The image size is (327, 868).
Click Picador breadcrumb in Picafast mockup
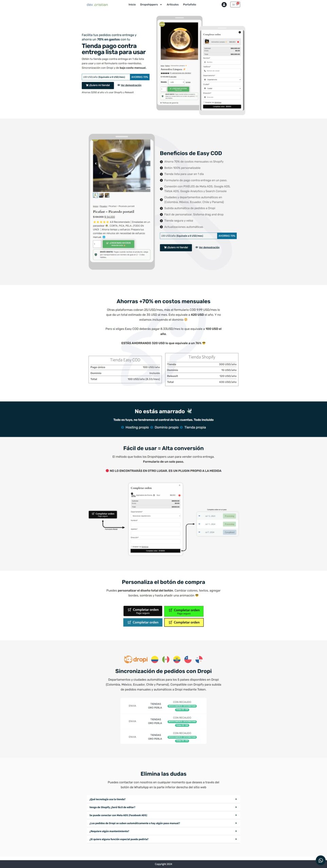(x=103, y=206)
